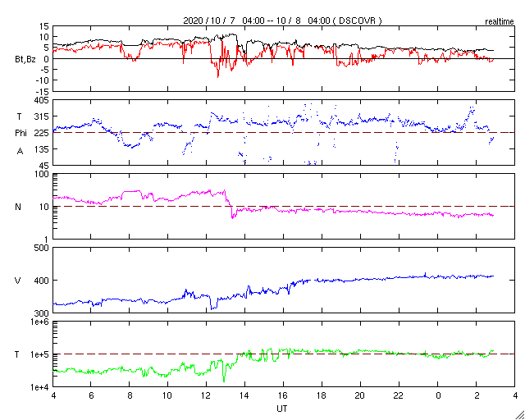Click the 'UT' time axis label
This screenshot has height=420, width=525.
point(282,409)
